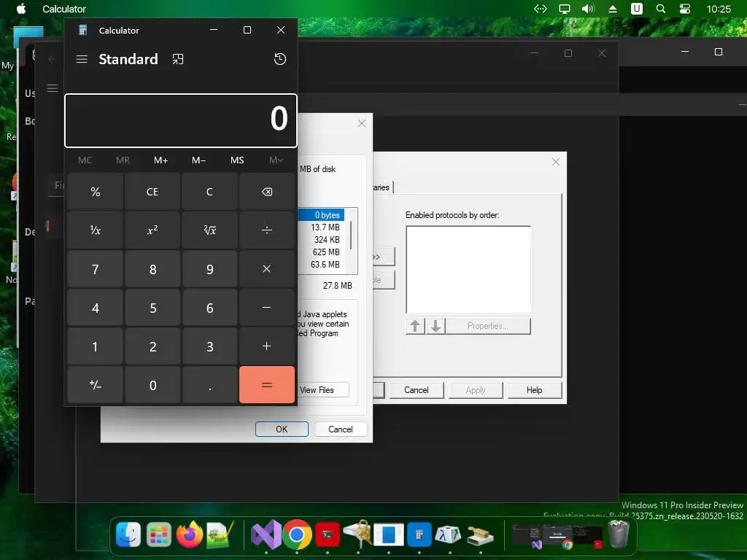Click the scrollbar of the file size list

coord(352,236)
